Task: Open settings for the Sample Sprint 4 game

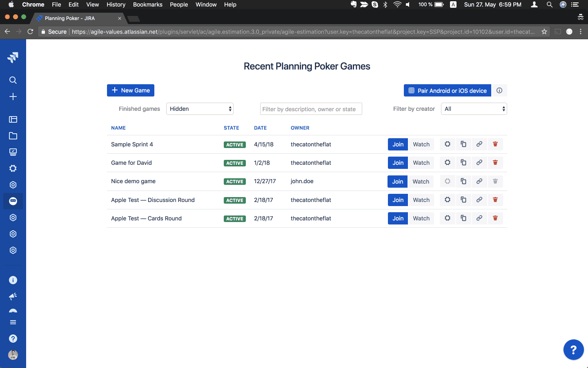Action: coord(447,144)
